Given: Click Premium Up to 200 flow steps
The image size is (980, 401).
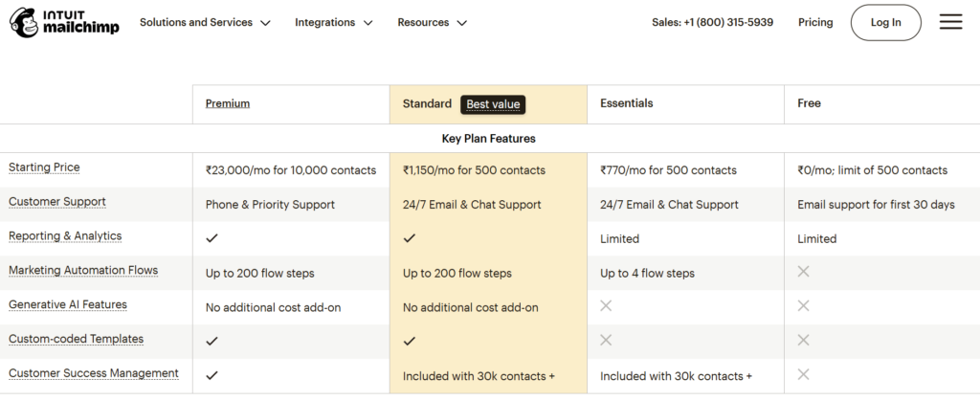Looking at the screenshot, I should pyautogui.click(x=260, y=274).
